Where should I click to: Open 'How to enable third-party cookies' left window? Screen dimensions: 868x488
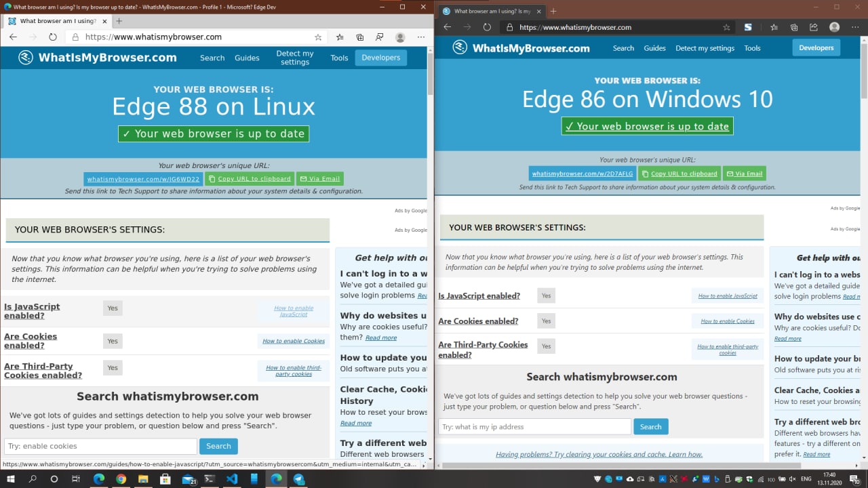click(294, 371)
